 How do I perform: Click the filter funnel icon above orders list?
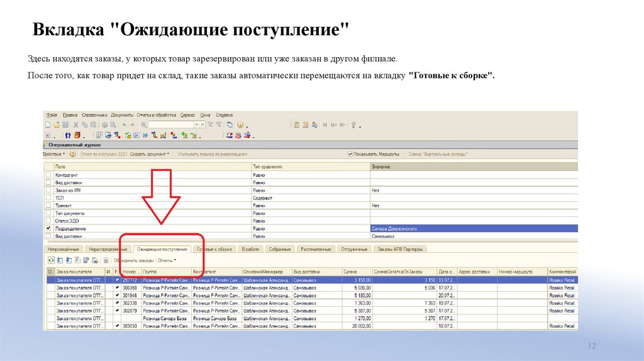[x=77, y=260]
